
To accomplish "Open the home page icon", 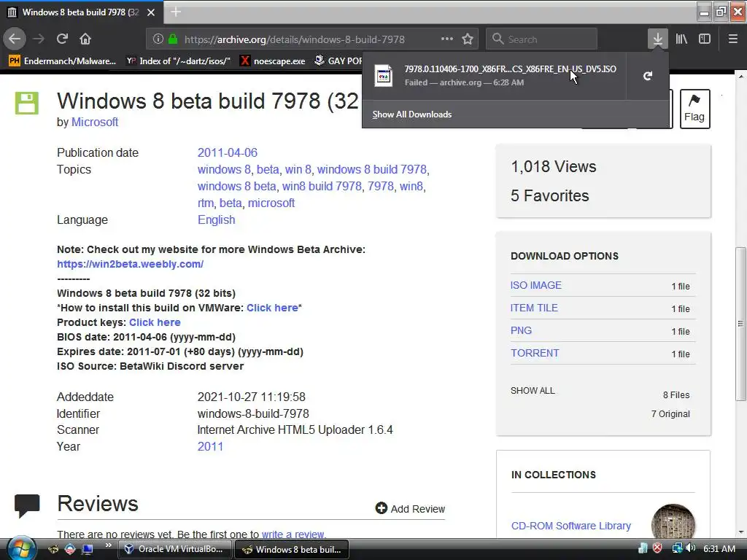I will tap(85, 39).
